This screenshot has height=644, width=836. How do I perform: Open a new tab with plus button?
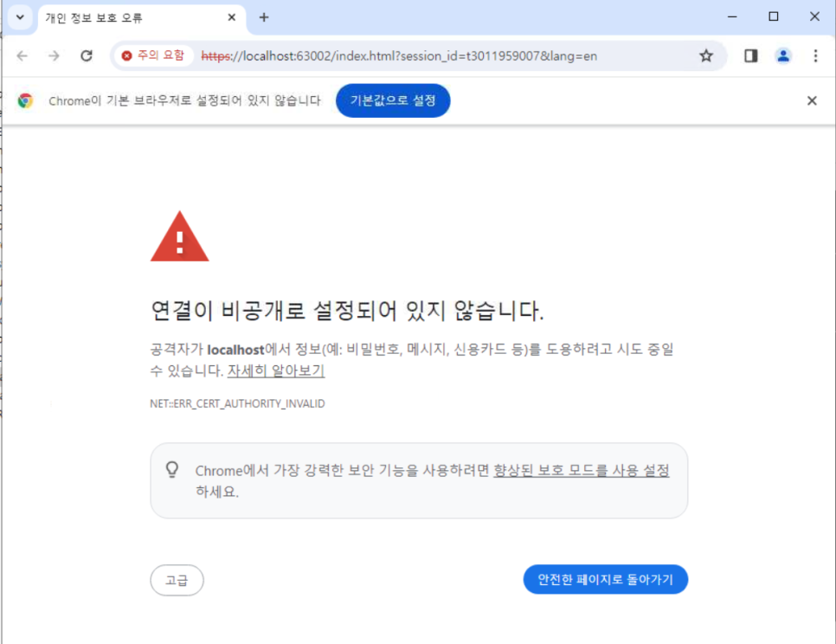coord(263,17)
